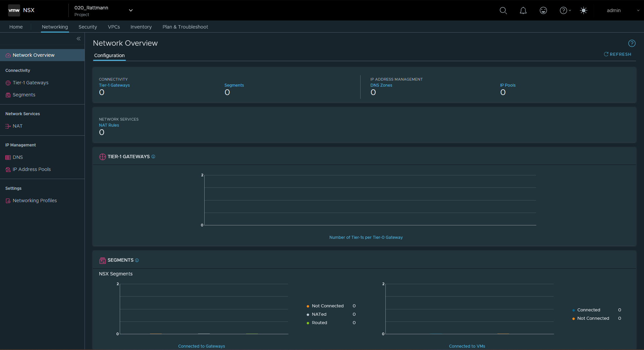Click the page help icon beside Network Overview

click(x=632, y=43)
